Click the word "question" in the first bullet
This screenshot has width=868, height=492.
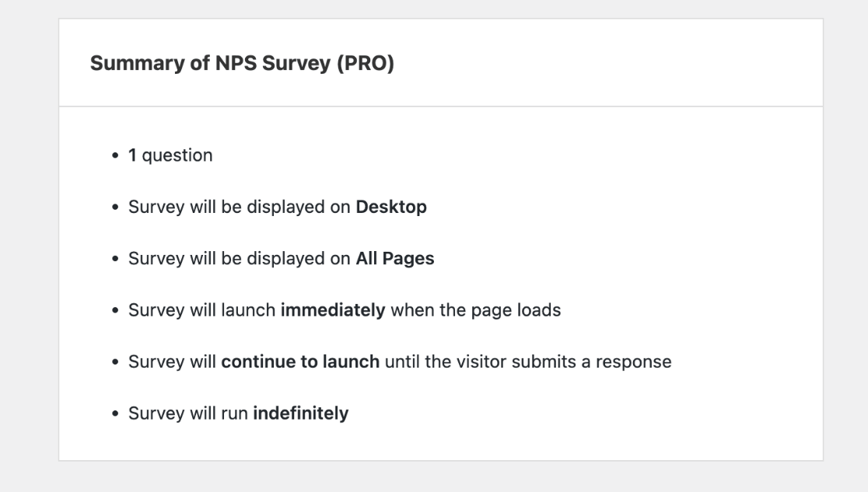177,155
